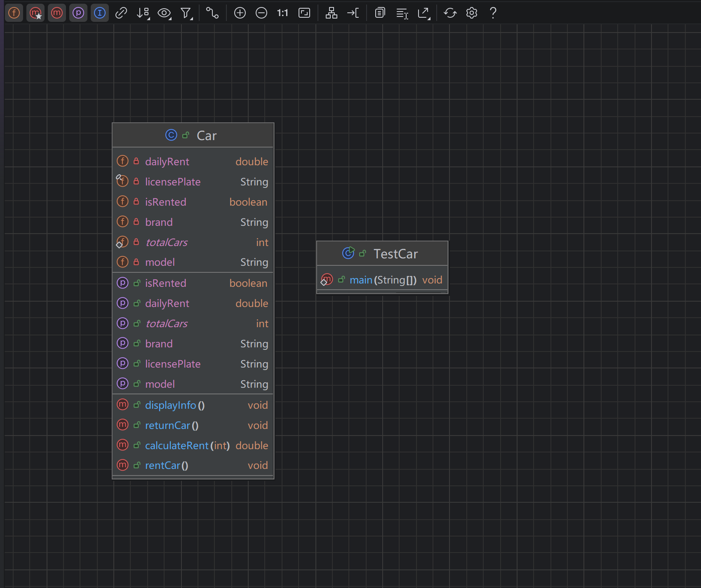
Task: Click the Show Dependencies link icon
Action: tap(121, 13)
